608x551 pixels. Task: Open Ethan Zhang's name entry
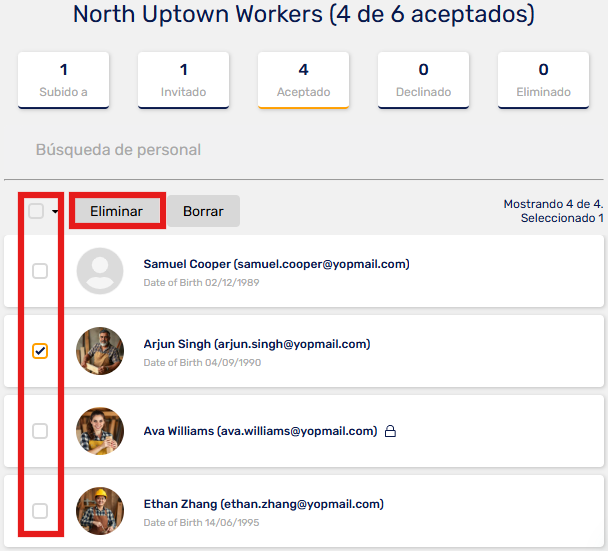click(x=263, y=504)
